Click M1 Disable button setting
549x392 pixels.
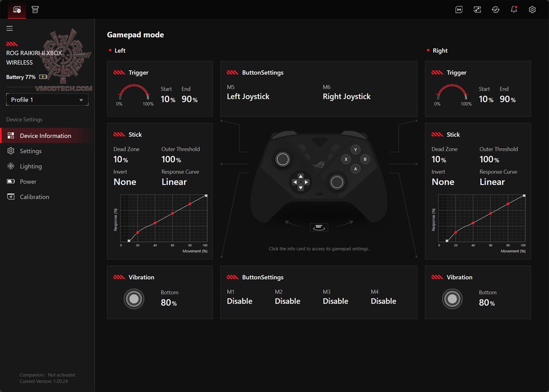pyautogui.click(x=239, y=297)
